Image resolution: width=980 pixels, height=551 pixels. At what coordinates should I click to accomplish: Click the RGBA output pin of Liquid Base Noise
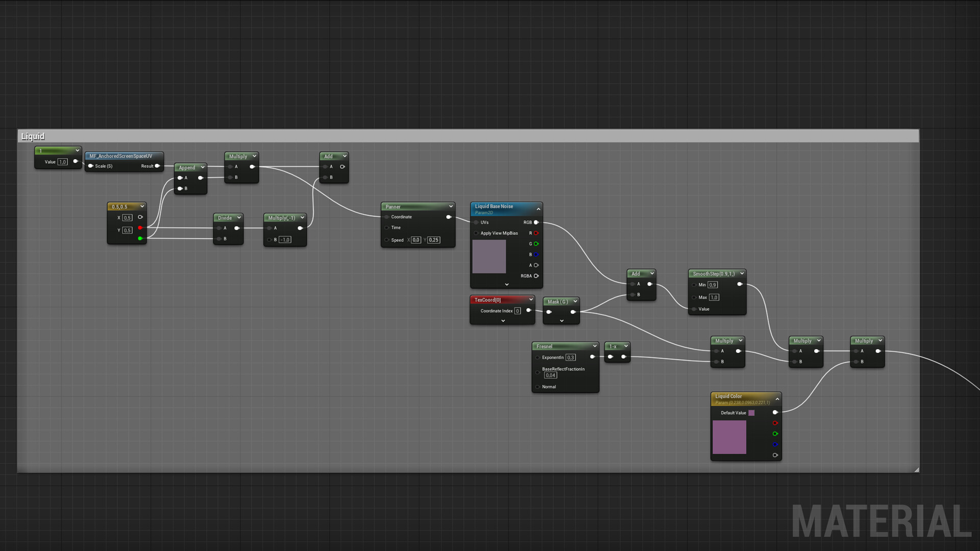pyautogui.click(x=536, y=276)
